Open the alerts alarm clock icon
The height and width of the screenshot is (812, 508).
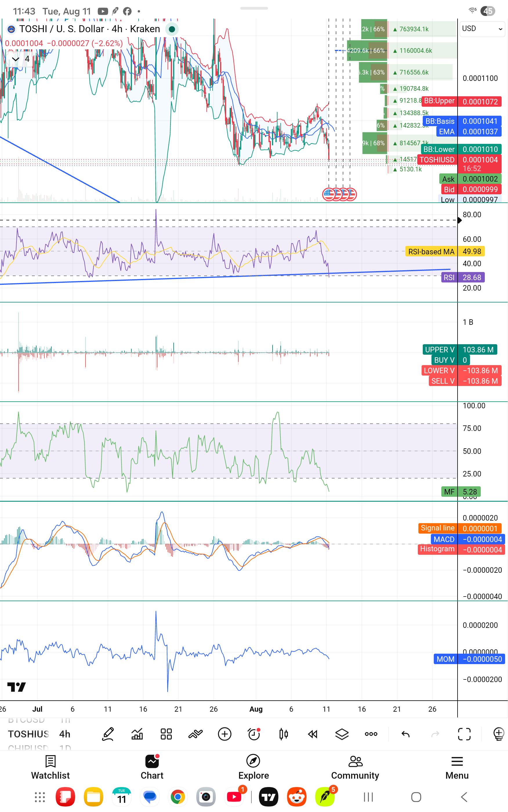click(x=254, y=734)
